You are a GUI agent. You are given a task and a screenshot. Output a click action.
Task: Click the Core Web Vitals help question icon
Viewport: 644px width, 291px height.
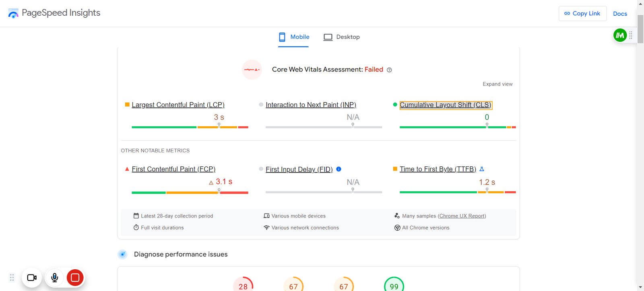tap(389, 70)
